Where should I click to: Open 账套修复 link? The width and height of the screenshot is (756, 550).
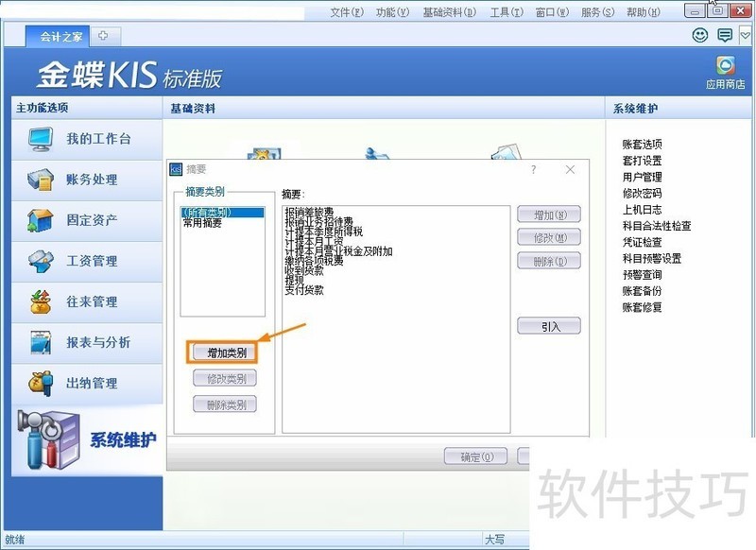coord(642,307)
